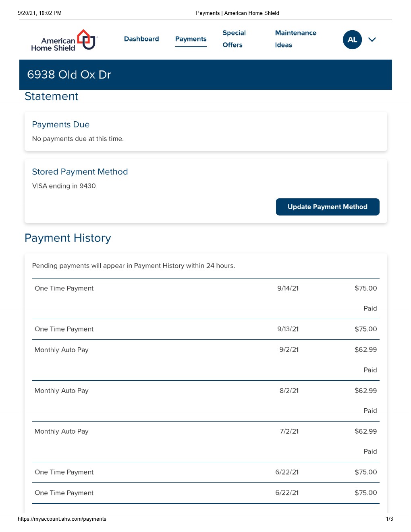The height and width of the screenshot is (532, 411).
Task: Click the Stored Payment Method heading
Action: coord(80,172)
